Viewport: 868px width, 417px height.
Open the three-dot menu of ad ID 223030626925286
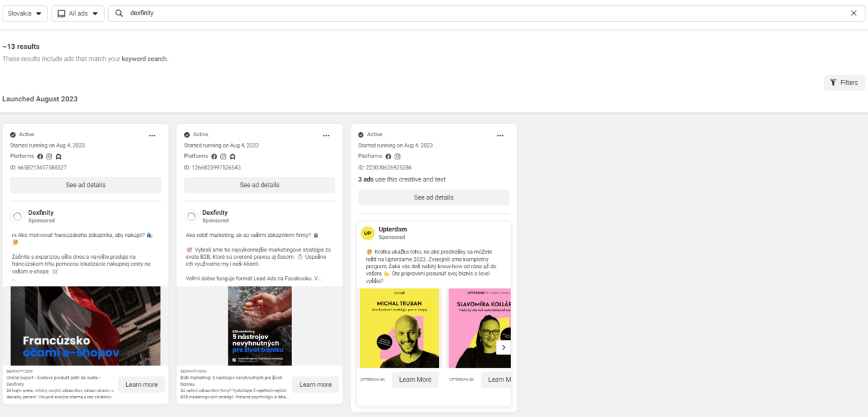pos(500,135)
